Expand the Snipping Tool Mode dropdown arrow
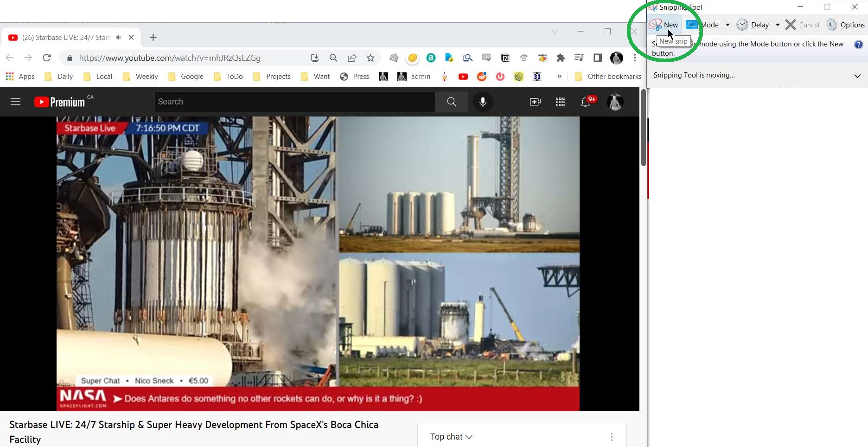This screenshot has height=447, width=868. (728, 25)
